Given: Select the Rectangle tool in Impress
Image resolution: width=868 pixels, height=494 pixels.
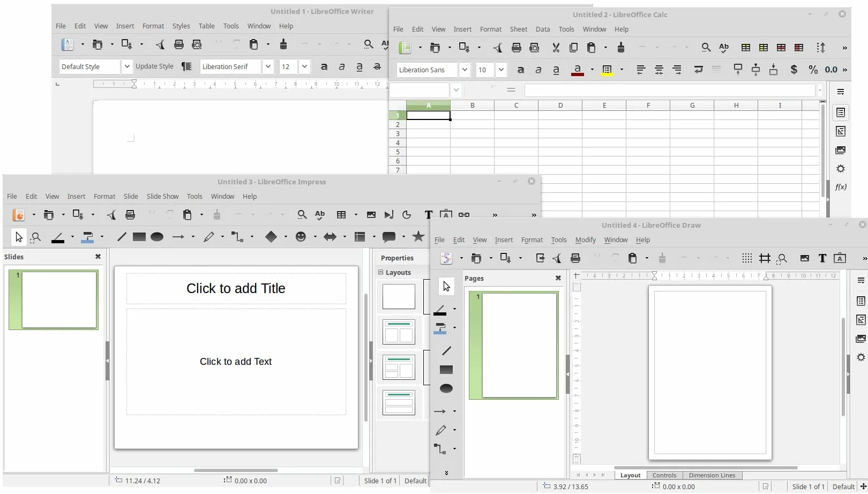Looking at the screenshot, I should point(139,237).
